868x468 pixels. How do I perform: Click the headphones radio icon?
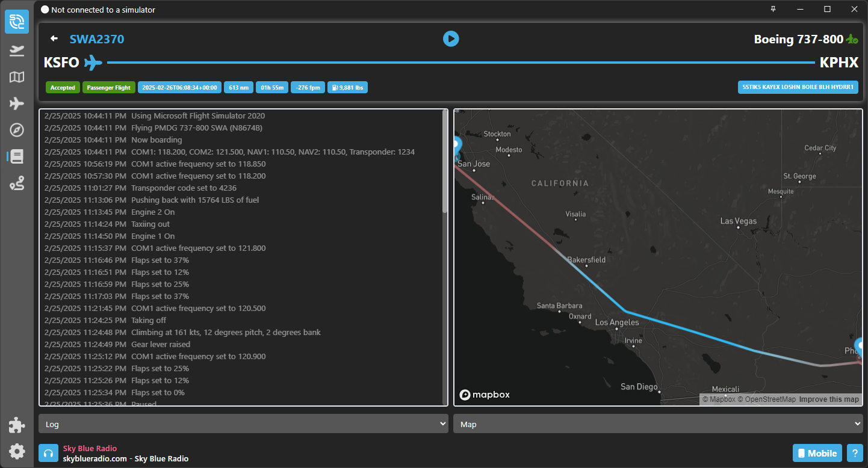tap(49, 454)
